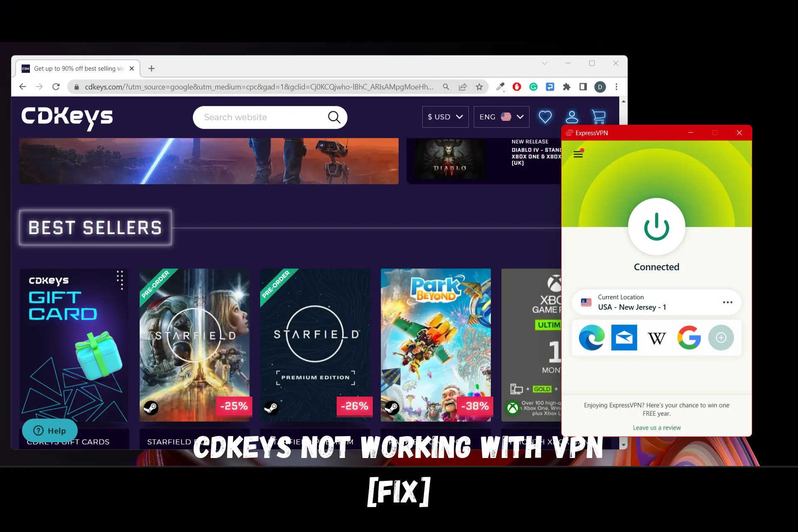Click Leave us a review link
The height and width of the screenshot is (532, 798).
tap(657, 427)
